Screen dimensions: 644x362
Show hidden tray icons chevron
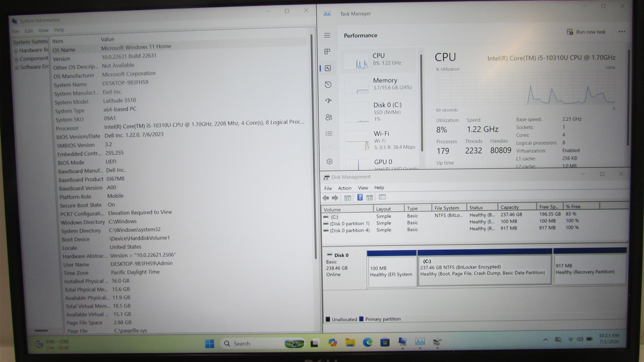click(545, 340)
